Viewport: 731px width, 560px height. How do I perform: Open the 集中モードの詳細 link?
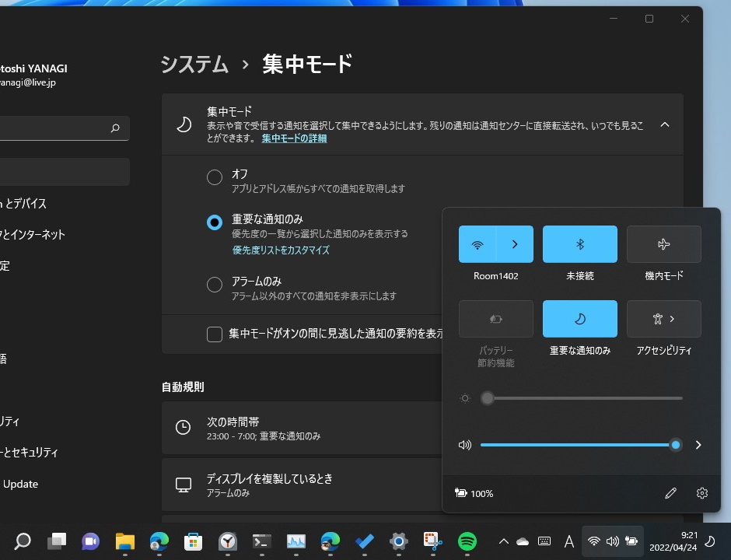pos(293,138)
